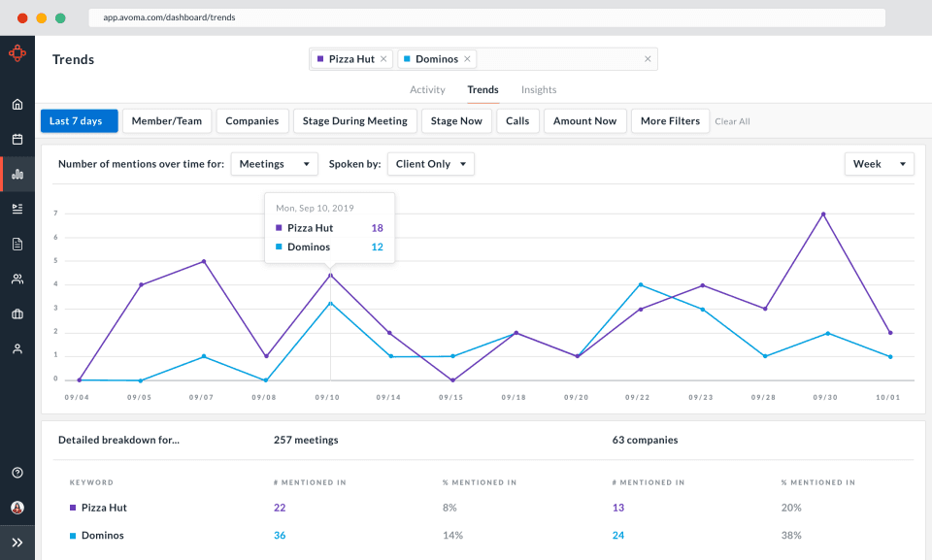Open the briefcase icon in the sidebar
Screen dimensions: 932x560
[17, 314]
